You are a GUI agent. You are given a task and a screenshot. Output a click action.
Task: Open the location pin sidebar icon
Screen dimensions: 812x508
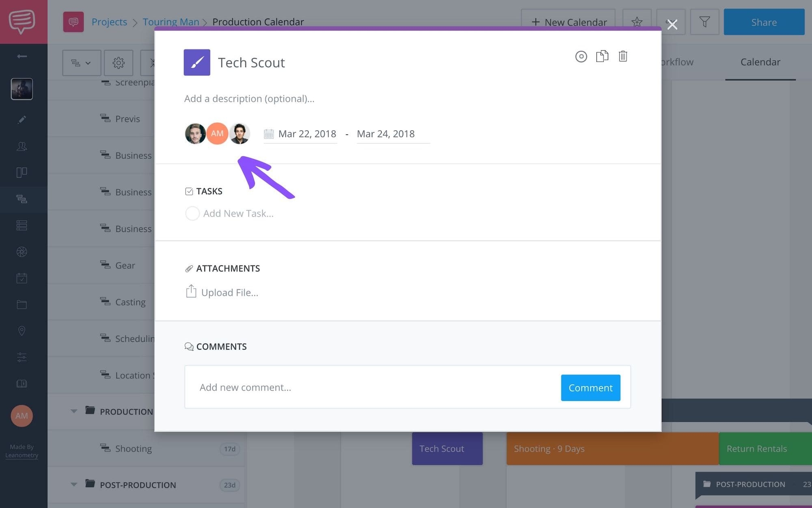pos(22,331)
